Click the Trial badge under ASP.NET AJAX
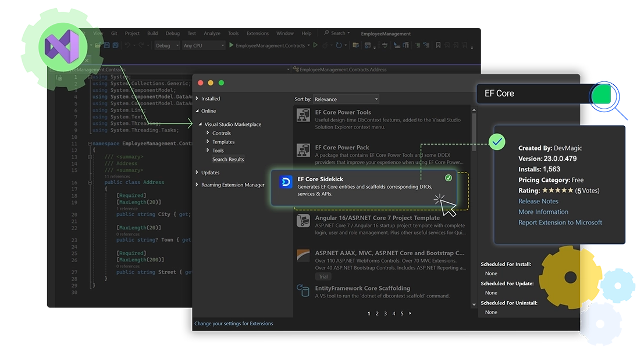Screen dimensions: 644x362 323,277
